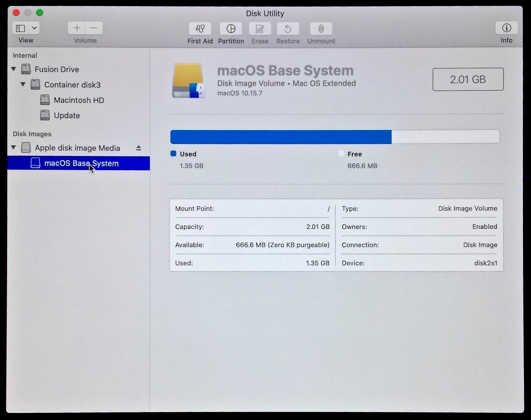The width and height of the screenshot is (531, 420).
Task: Click the Restore arrow icon
Action: 288,29
